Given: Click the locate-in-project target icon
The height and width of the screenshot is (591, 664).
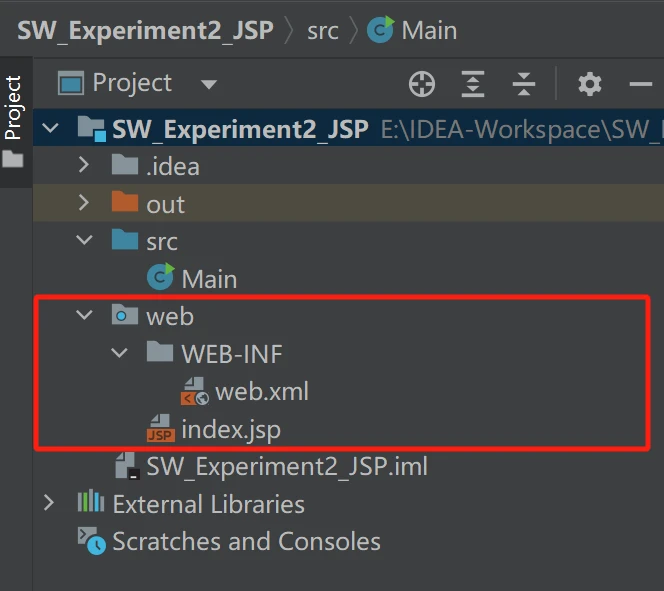Looking at the screenshot, I should pos(422,84).
